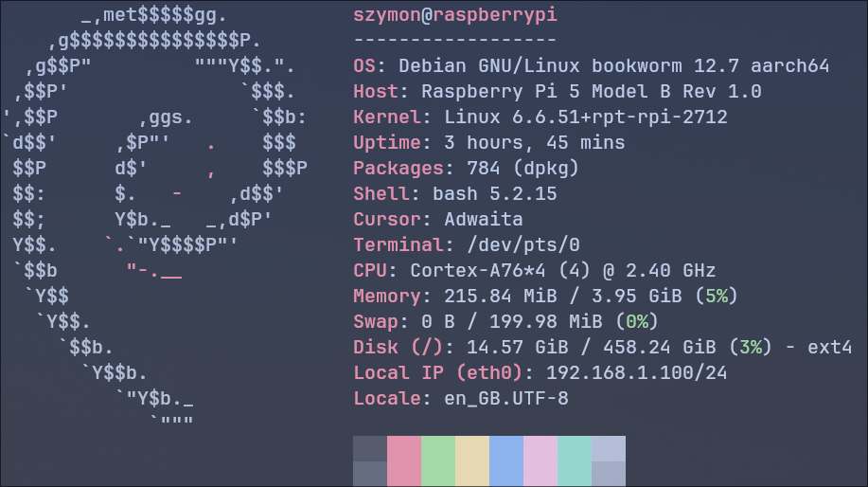Click the yellow color block in the palette
This screenshot has height=487, width=868.
[472, 460]
